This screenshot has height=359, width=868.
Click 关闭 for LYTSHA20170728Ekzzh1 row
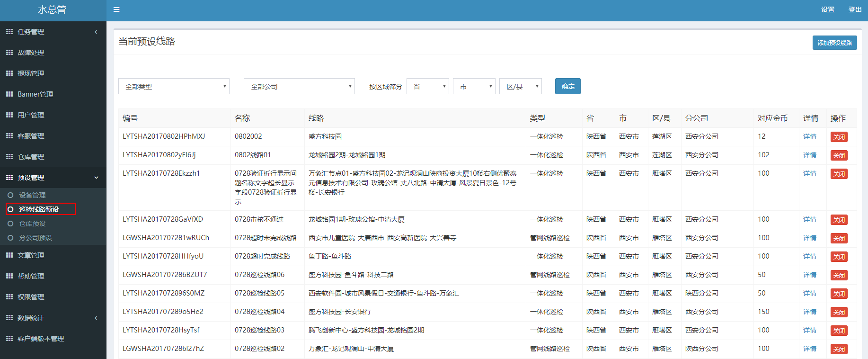[x=839, y=174]
